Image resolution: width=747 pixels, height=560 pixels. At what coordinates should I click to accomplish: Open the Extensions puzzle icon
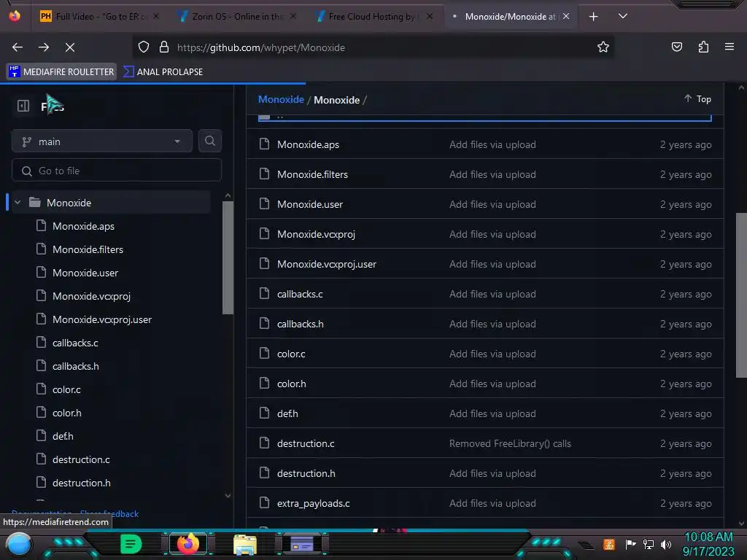(x=703, y=47)
